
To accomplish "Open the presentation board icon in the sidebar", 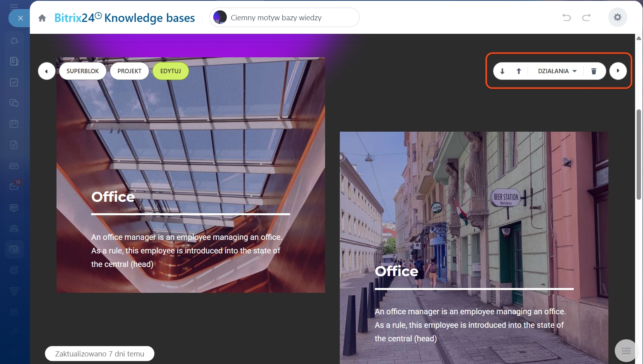I will 14,208.
